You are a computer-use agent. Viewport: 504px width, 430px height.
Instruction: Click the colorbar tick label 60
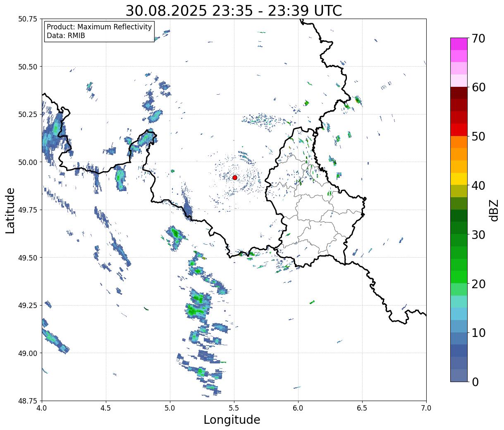pos(478,87)
